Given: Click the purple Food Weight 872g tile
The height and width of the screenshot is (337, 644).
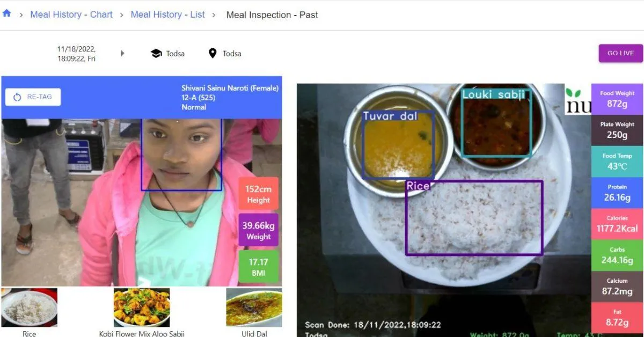Looking at the screenshot, I should [x=617, y=99].
